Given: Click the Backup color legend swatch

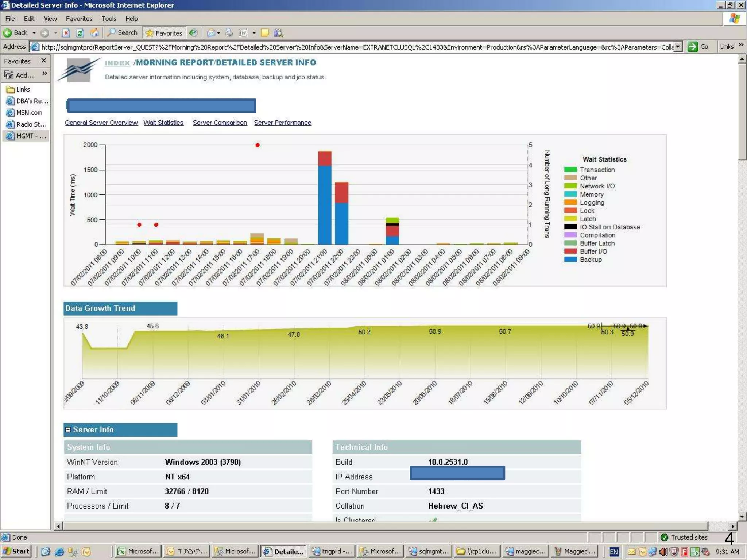Looking at the screenshot, I should [570, 260].
